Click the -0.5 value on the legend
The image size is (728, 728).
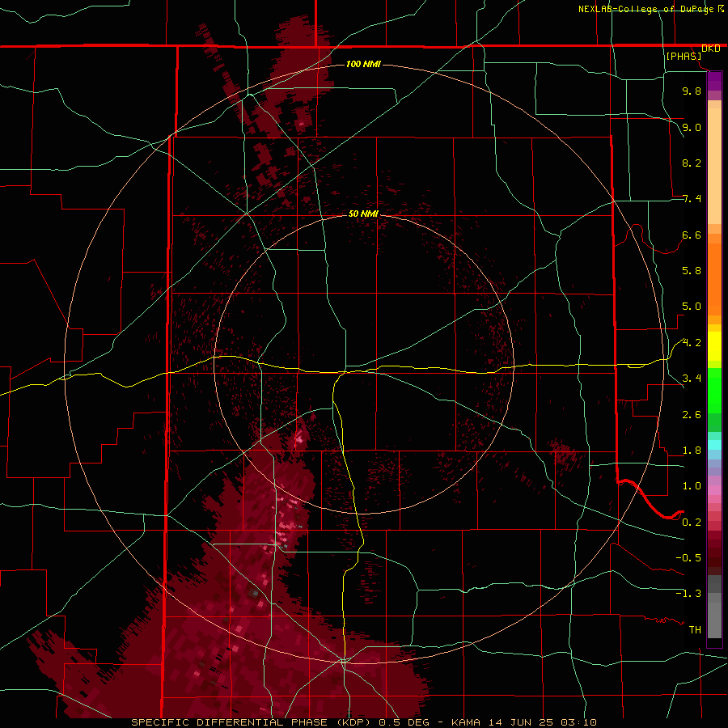click(688, 558)
